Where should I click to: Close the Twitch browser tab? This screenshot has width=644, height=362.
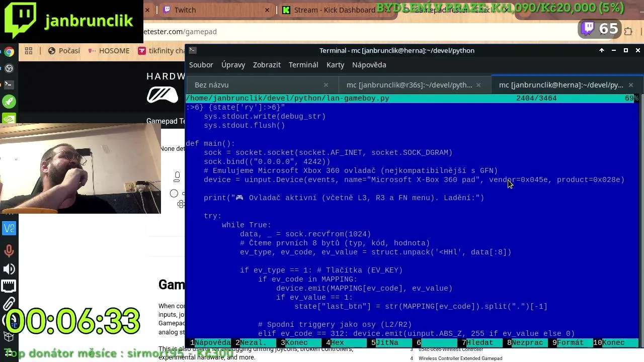coord(267,10)
